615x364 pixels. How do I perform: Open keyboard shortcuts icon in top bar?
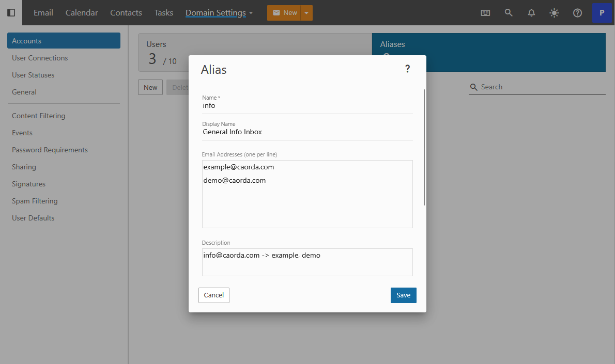pos(485,13)
